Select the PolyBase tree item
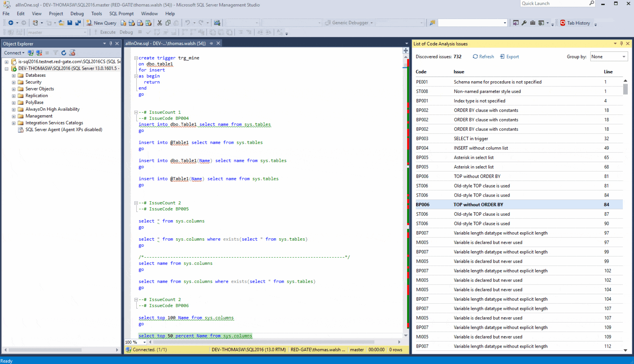The image size is (634, 364). pos(34,102)
